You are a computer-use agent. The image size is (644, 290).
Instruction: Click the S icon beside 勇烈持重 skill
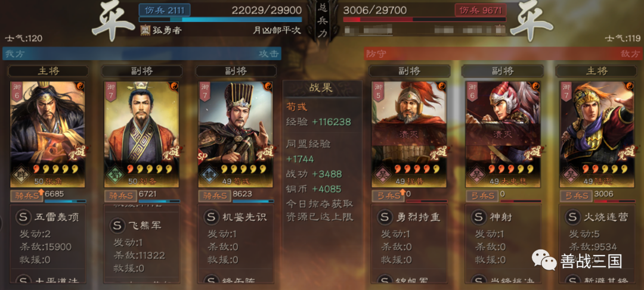pos(385,217)
